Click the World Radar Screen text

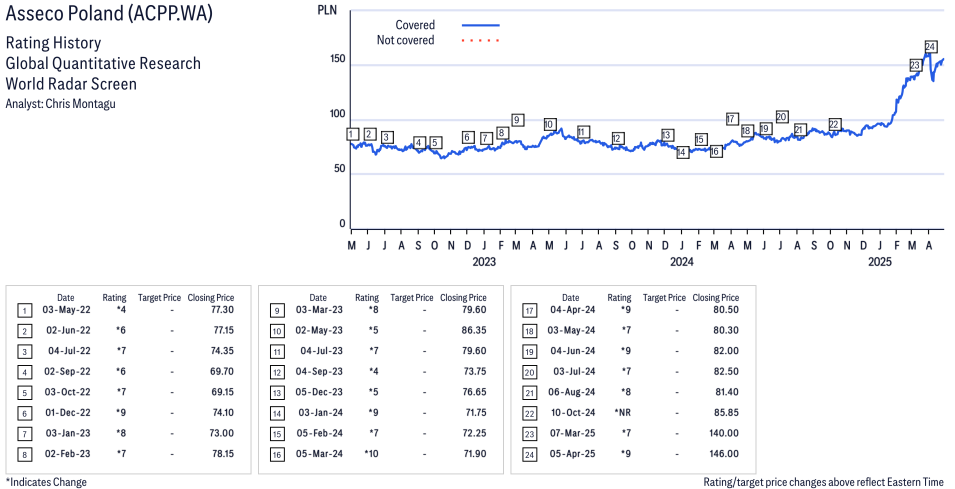(x=71, y=83)
